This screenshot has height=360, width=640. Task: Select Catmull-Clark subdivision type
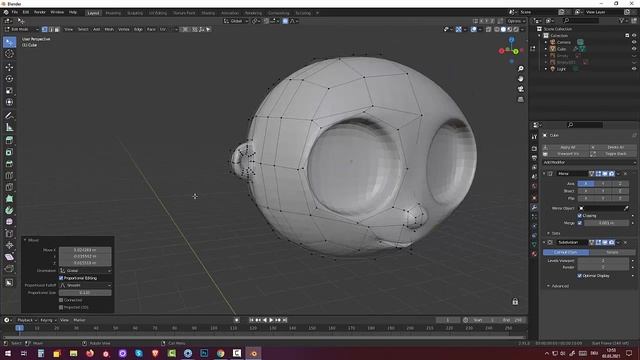point(566,252)
